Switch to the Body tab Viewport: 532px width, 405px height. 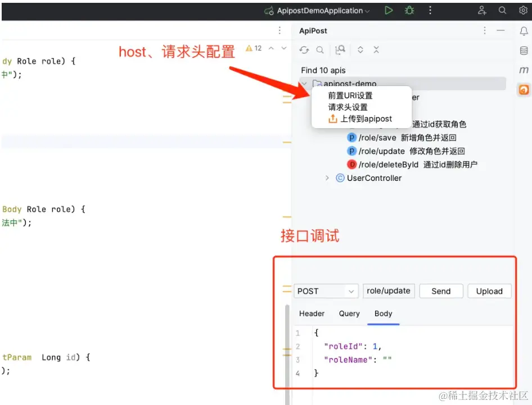pyautogui.click(x=383, y=314)
